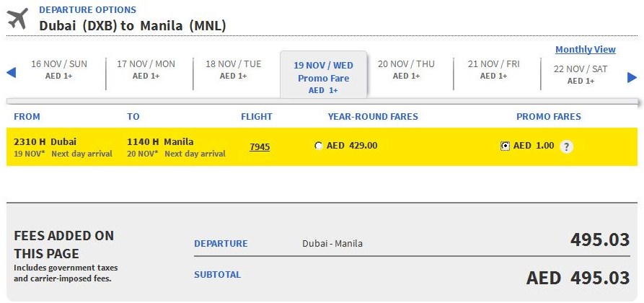
Task: Switch to 16 NOV / SUN date
Action: pyautogui.click(x=59, y=69)
